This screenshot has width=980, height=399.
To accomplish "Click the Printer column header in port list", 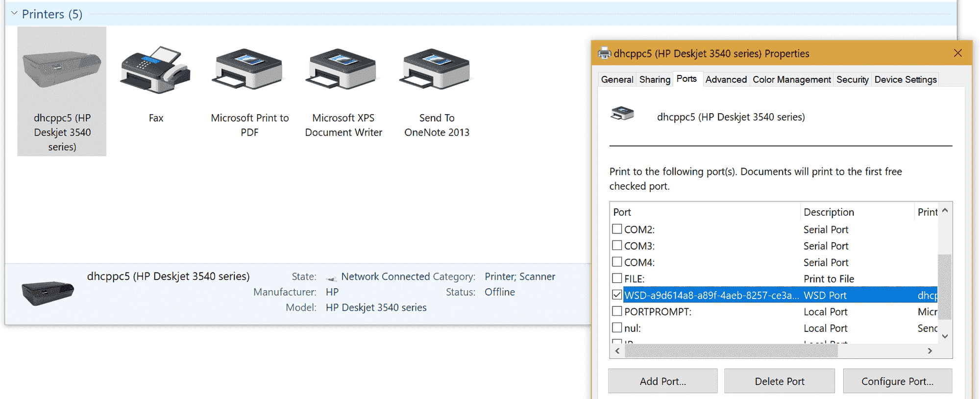I will pyautogui.click(x=926, y=212).
